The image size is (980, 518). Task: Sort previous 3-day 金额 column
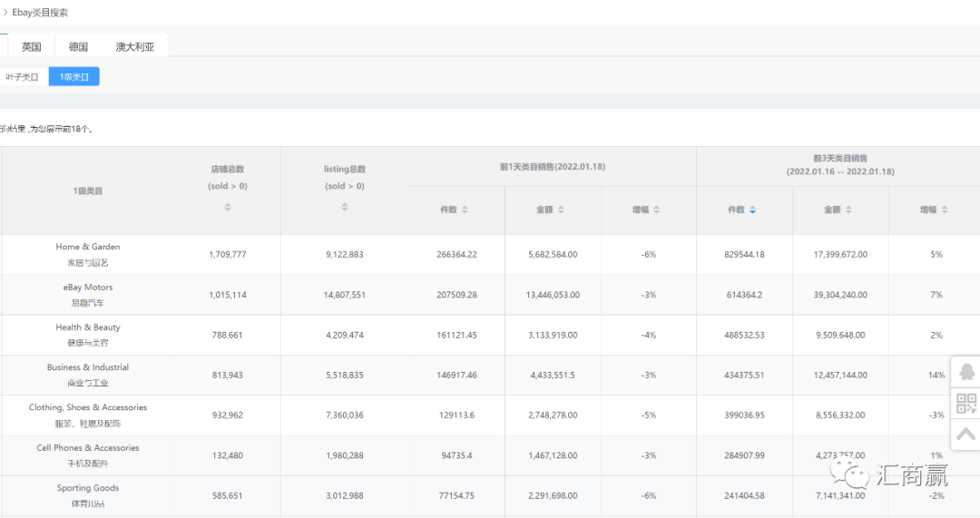pyautogui.click(x=848, y=210)
